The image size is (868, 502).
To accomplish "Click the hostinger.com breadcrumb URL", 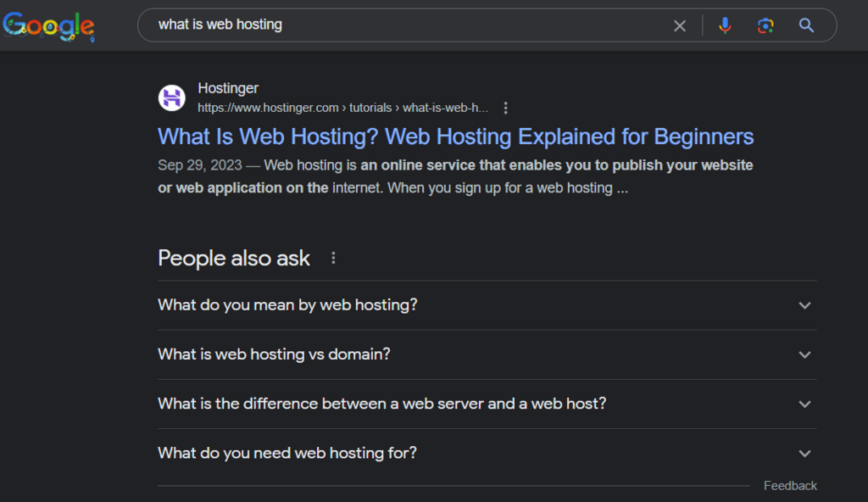I will coord(342,108).
